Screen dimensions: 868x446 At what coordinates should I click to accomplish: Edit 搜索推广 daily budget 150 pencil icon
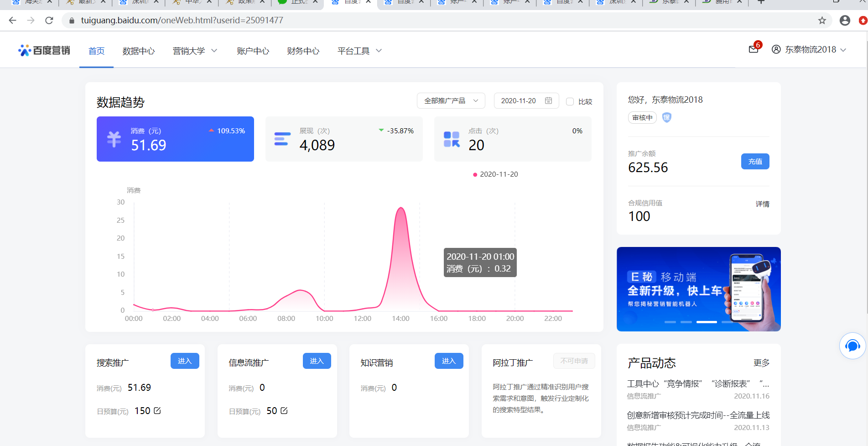(x=157, y=410)
